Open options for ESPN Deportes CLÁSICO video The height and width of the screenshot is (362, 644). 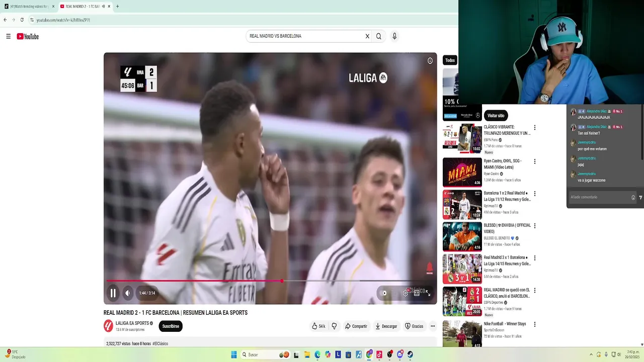click(x=535, y=291)
